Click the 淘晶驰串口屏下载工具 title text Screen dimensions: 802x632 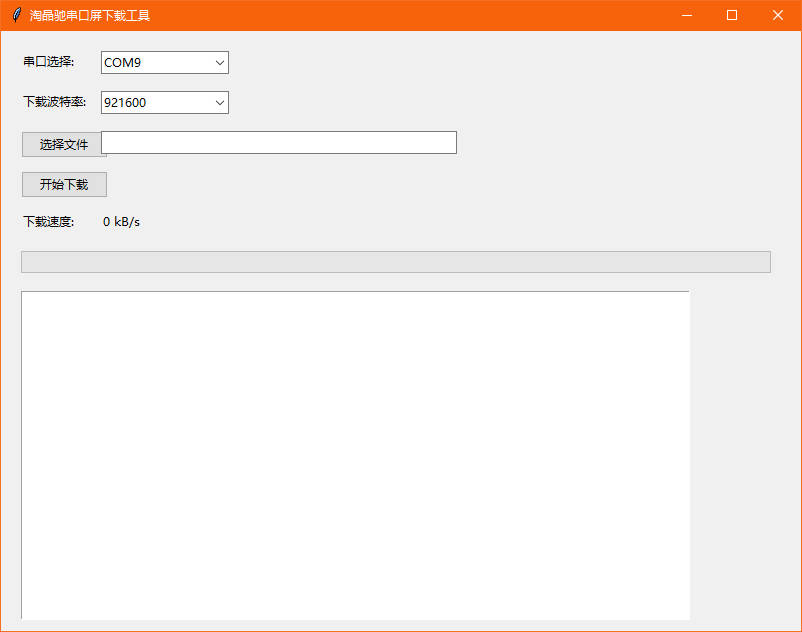click(89, 15)
